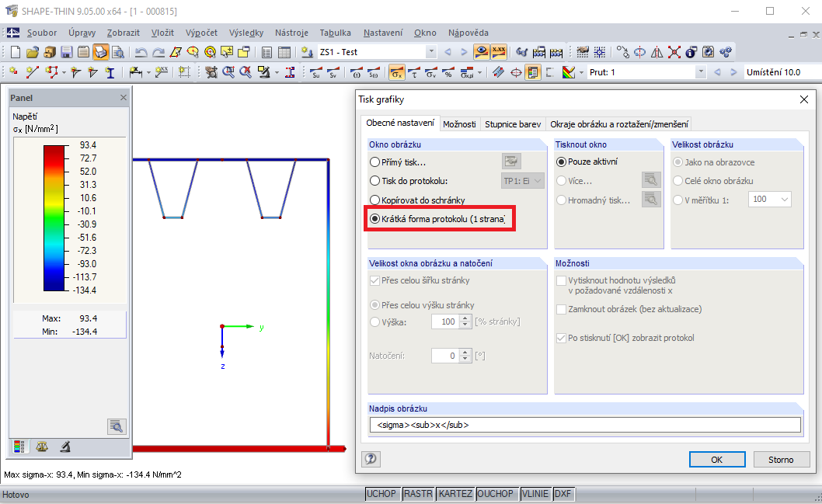Open the Výpočet menu
The width and height of the screenshot is (822, 504).
coord(201,33)
